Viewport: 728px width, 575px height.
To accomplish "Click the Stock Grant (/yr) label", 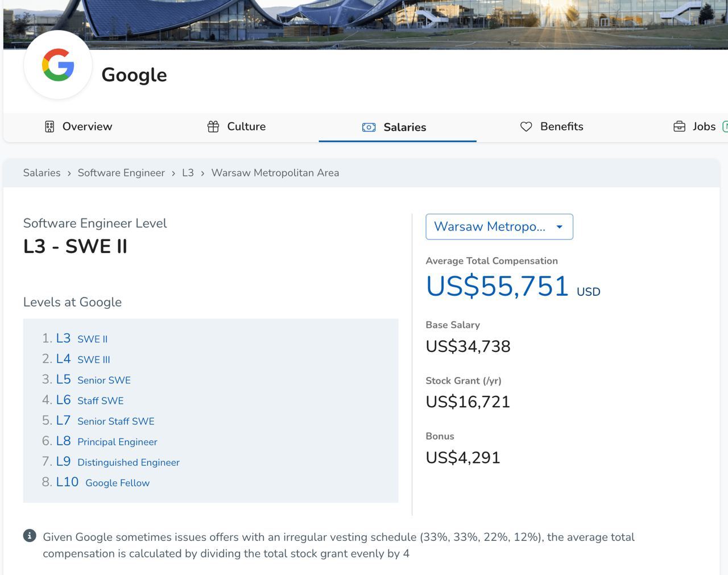I will (x=464, y=381).
